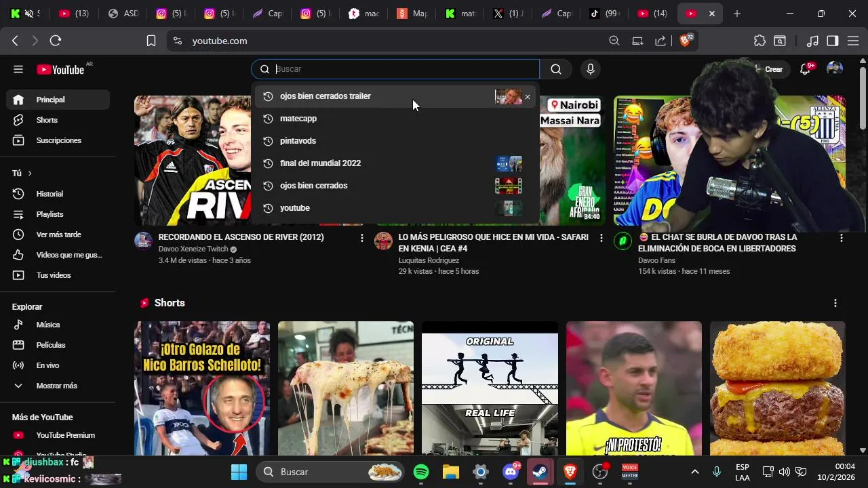
Task: Reload the page
Action: coord(56,41)
